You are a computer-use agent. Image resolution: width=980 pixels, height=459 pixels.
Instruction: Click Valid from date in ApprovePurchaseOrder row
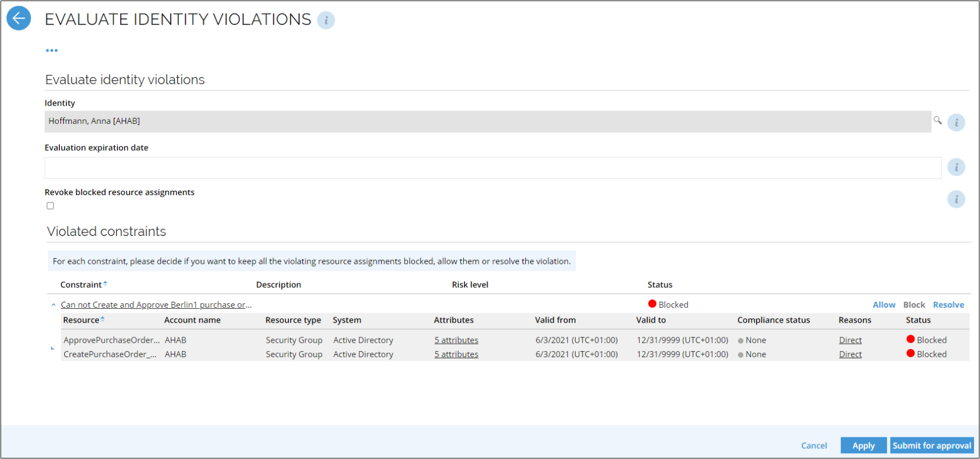[576, 340]
